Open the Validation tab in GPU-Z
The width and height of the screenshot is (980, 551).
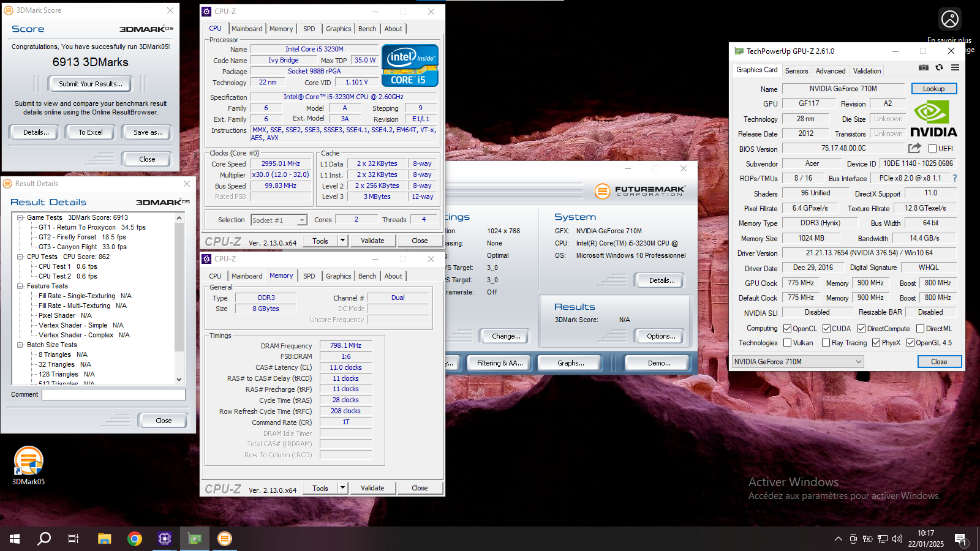(x=867, y=71)
